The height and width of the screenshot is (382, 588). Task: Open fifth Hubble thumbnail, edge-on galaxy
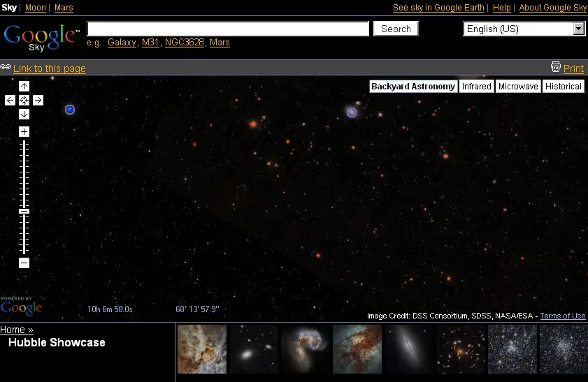pyautogui.click(x=409, y=349)
